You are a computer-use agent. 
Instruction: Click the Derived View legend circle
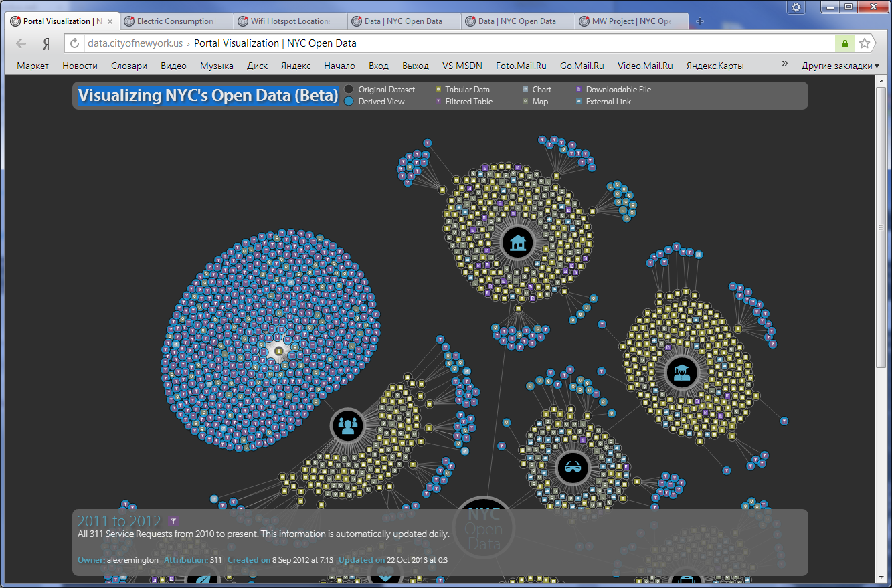(349, 102)
